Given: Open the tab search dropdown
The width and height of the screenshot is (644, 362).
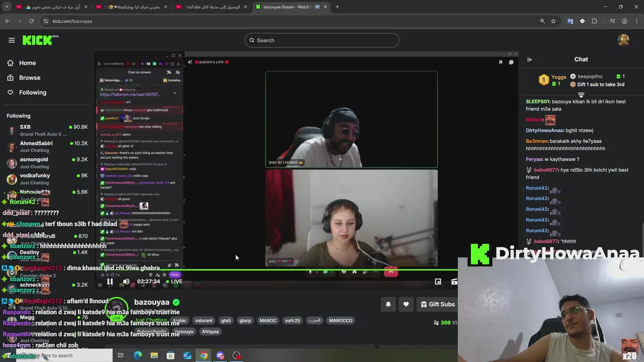Looking at the screenshot, I should pyautogui.click(x=7, y=7).
